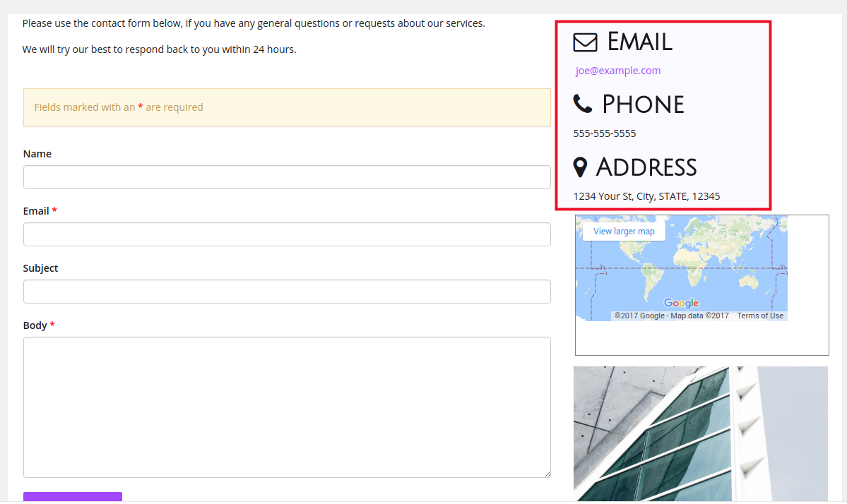Click the envelope icon beside EMAIL heading
The image size is (847, 504).
point(585,42)
